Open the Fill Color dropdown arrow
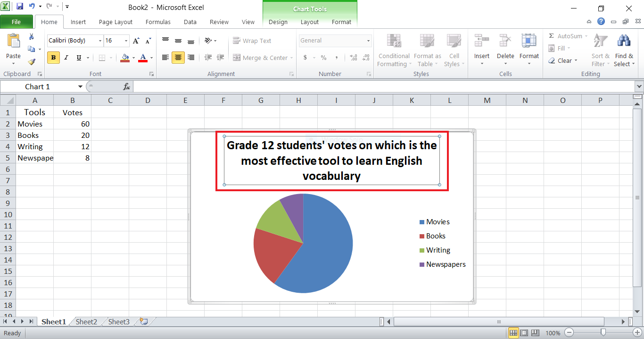644x339 pixels. 133,58
